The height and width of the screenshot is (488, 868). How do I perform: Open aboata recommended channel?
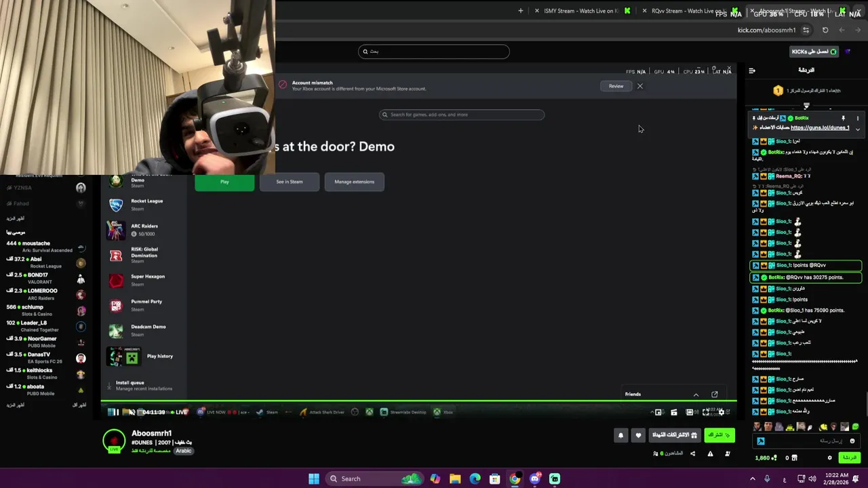46,390
